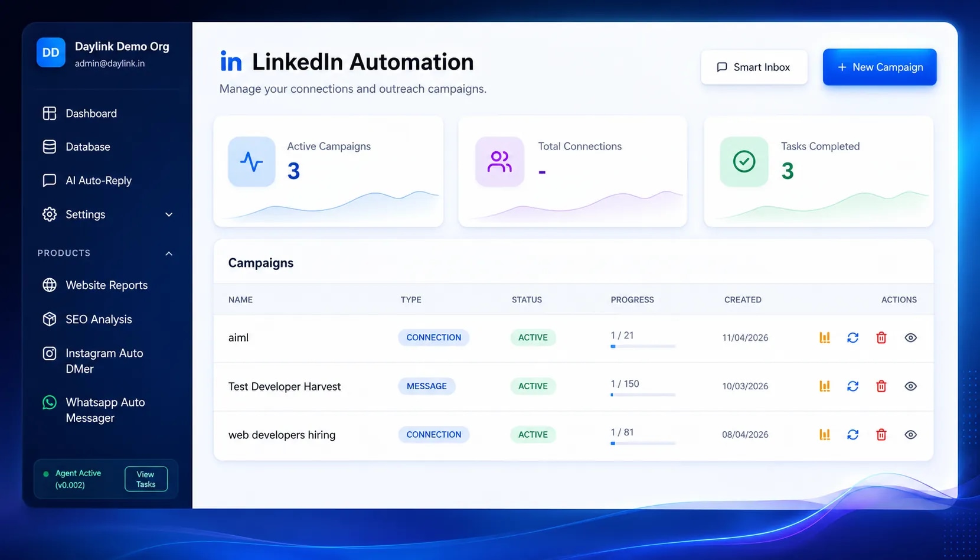Create a New Campaign
The height and width of the screenshot is (560, 980).
coord(880,67)
